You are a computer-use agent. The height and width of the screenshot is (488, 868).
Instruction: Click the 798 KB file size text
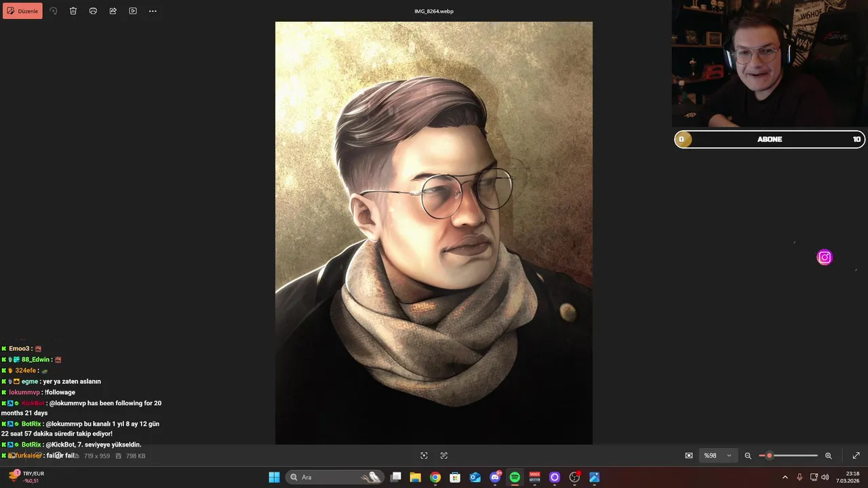pos(136,456)
